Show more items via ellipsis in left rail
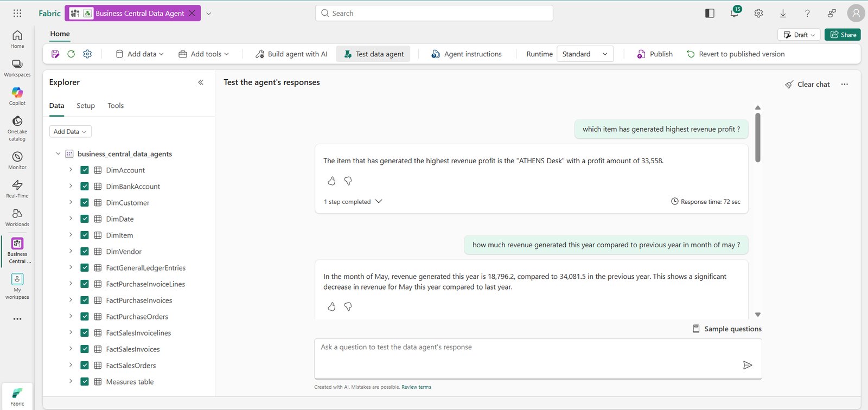This screenshot has height=410, width=868. click(17, 319)
